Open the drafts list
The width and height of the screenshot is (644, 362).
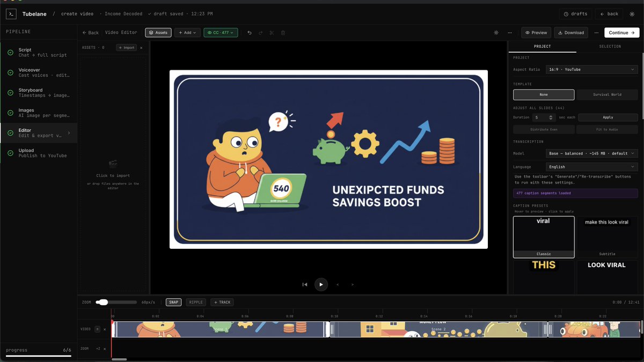click(x=576, y=14)
